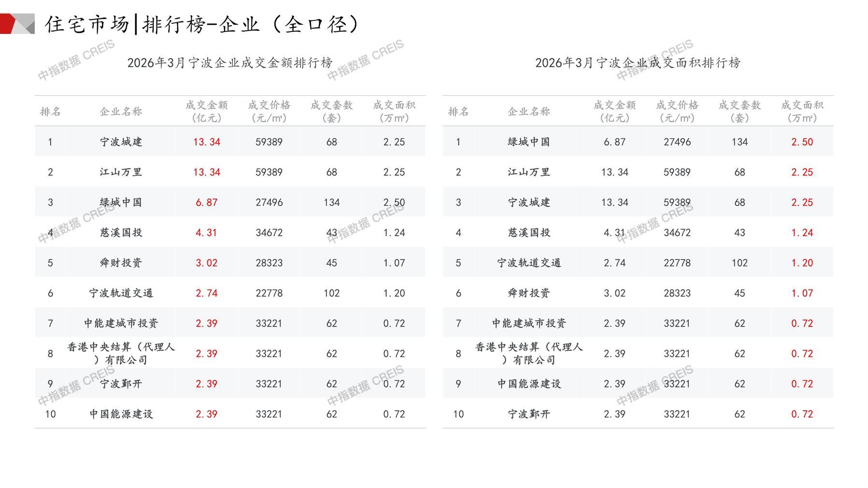The height and width of the screenshot is (488, 868).
Task: Select the 成交金额排行榜 table heading on the left
Action: [230, 63]
